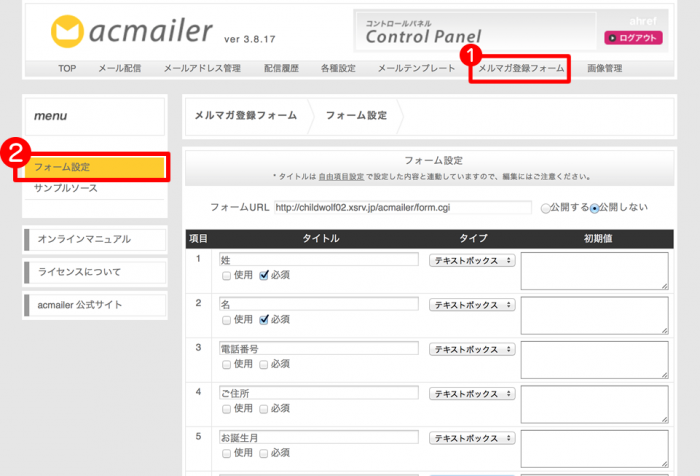Click the 初期値 column header

(x=598, y=238)
